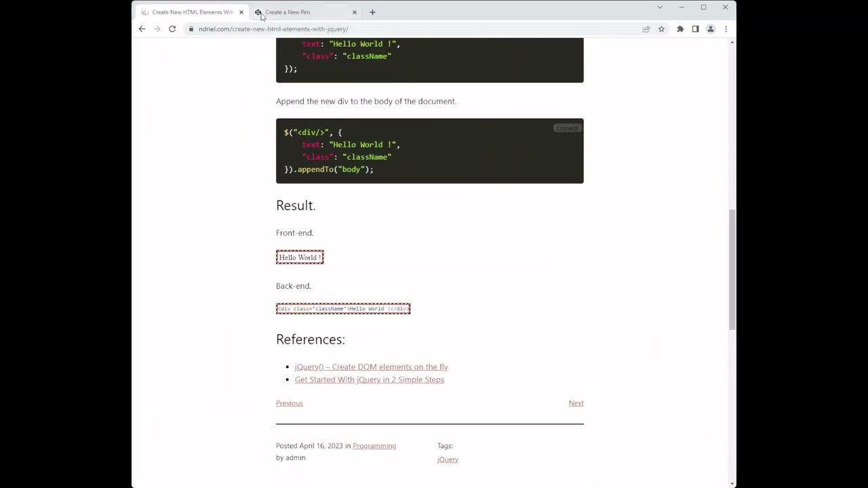Open the tab search dropdown chevron
Screen dimensions: 868x488
660,7
